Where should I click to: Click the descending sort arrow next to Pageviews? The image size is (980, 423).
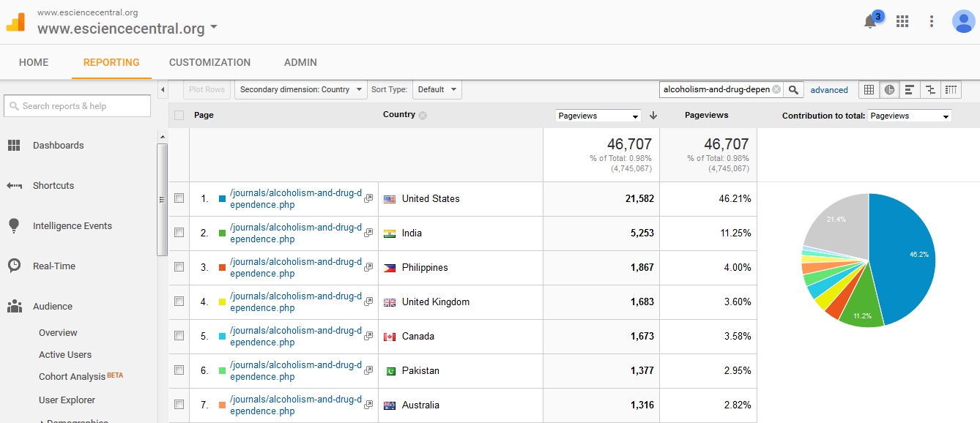coord(653,116)
